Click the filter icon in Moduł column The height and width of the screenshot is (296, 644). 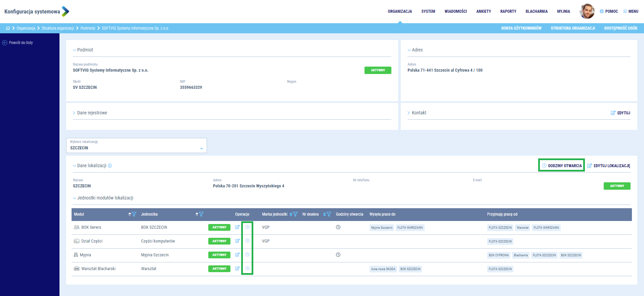click(x=134, y=214)
